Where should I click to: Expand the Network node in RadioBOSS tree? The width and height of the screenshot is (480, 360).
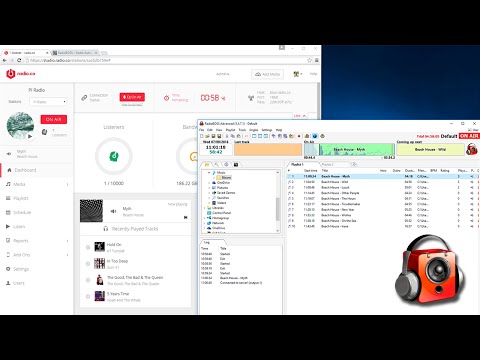[x=204, y=223]
